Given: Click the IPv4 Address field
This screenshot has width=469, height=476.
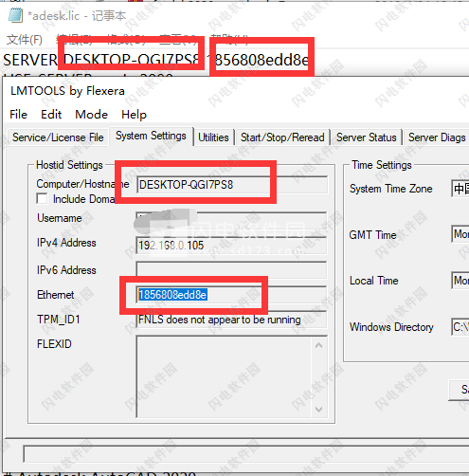Looking at the screenshot, I should coord(231,246).
